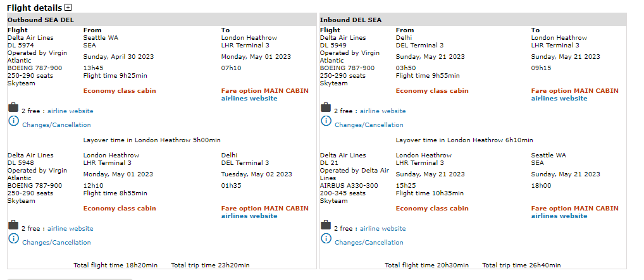Open baggage 'airline website' link for DL 5974
This screenshot has width=644, height=280.
(x=70, y=111)
